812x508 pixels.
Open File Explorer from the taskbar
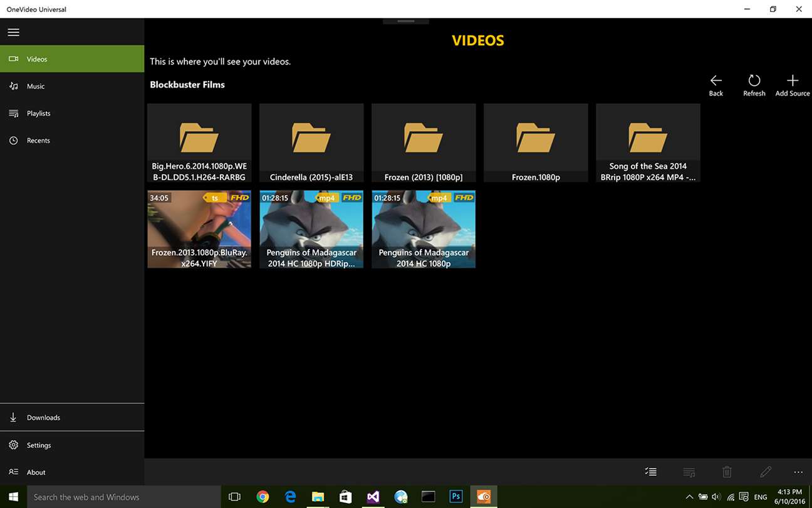click(x=318, y=497)
